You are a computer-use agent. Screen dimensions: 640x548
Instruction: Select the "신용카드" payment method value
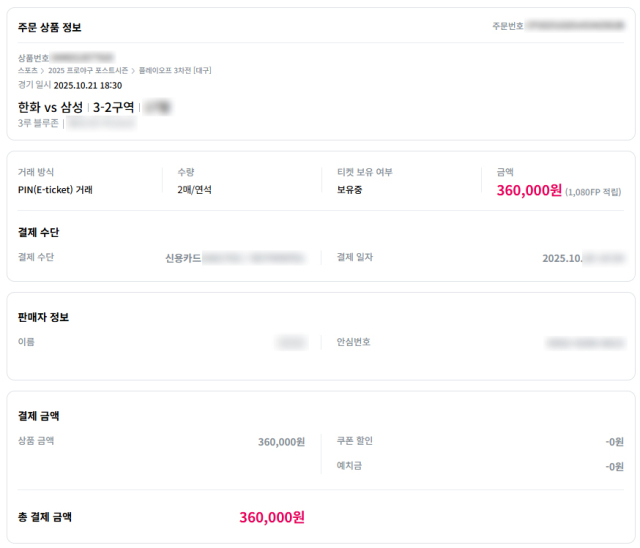[x=183, y=258]
